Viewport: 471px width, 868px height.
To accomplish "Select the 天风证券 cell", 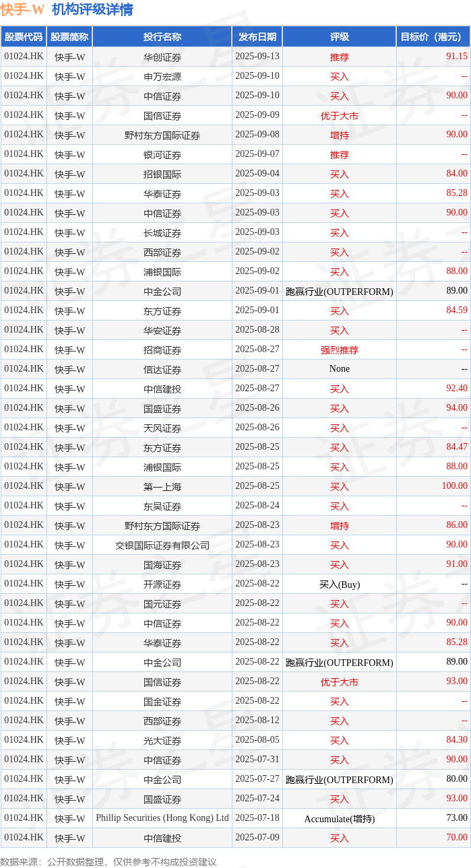I will pyautogui.click(x=162, y=428).
